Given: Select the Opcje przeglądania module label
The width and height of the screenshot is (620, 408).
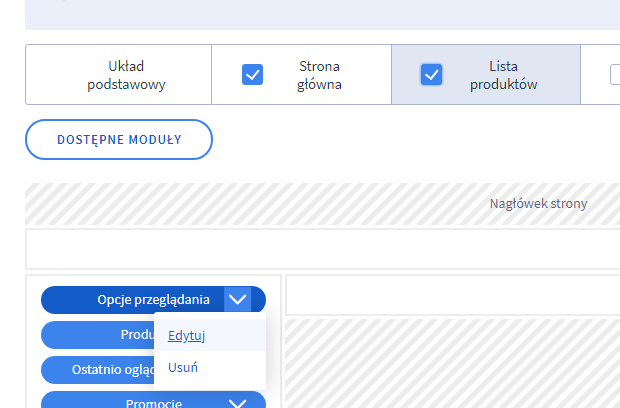Looking at the screenshot, I should [x=153, y=299].
